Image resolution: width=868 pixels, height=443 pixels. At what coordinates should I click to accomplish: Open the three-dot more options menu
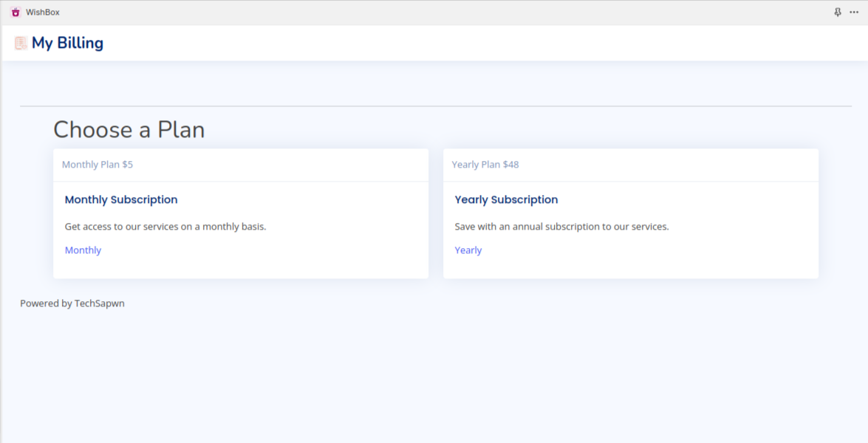click(x=854, y=13)
